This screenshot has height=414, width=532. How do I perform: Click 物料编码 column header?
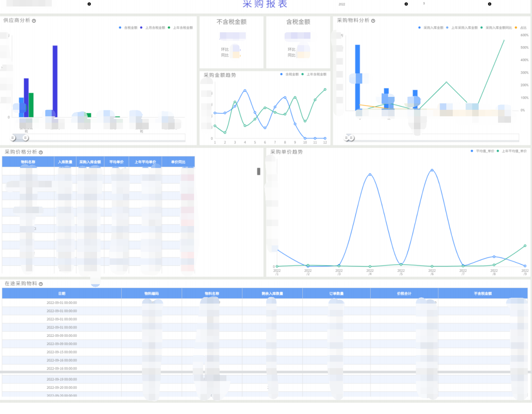pyautogui.click(x=152, y=294)
